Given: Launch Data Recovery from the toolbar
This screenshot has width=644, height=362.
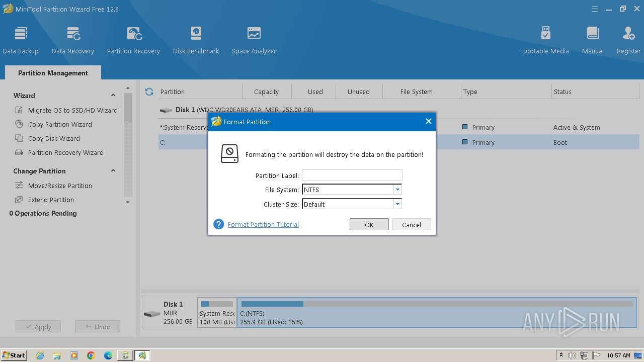Looking at the screenshot, I should click(x=73, y=40).
